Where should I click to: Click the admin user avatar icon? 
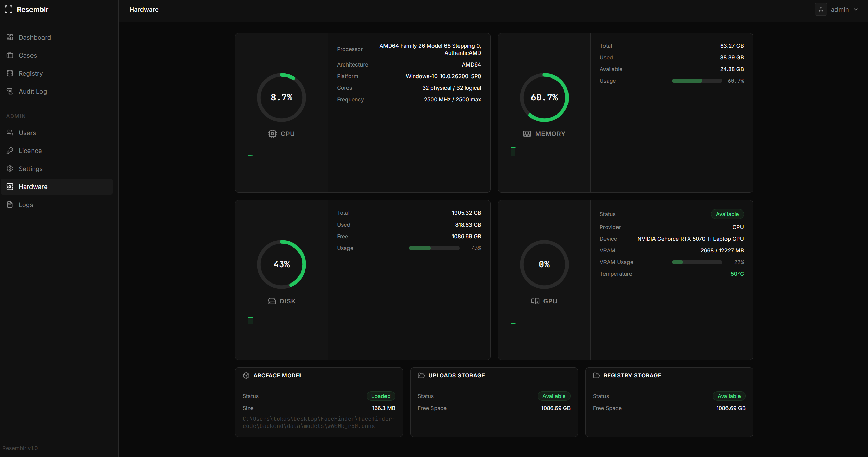tap(821, 9)
